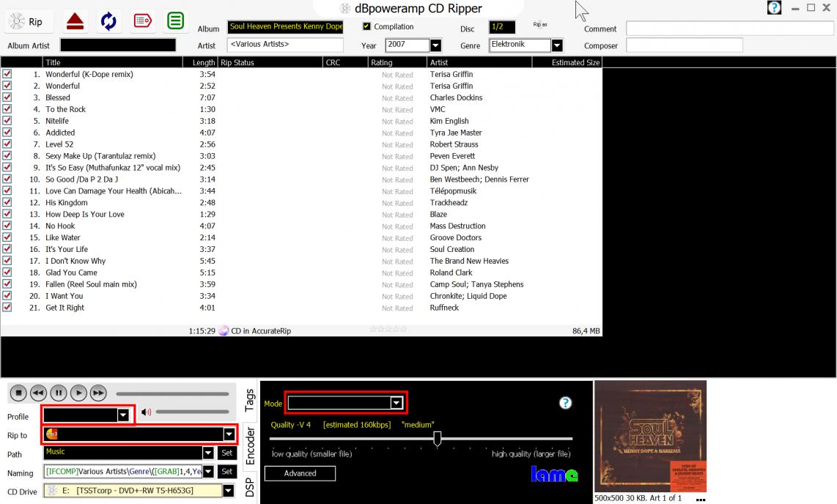Open the Year dropdown arrow

click(x=435, y=45)
